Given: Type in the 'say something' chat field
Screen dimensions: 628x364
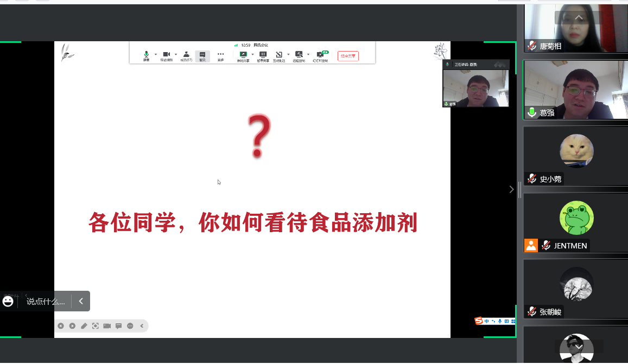Looking at the screenshot, I should [x=46, y=301].
